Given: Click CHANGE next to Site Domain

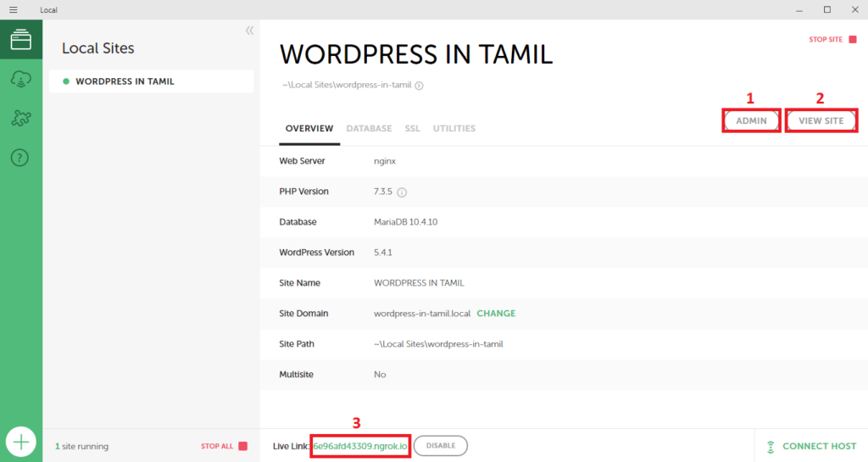Looking at the screenshot, I should (496, 313).
